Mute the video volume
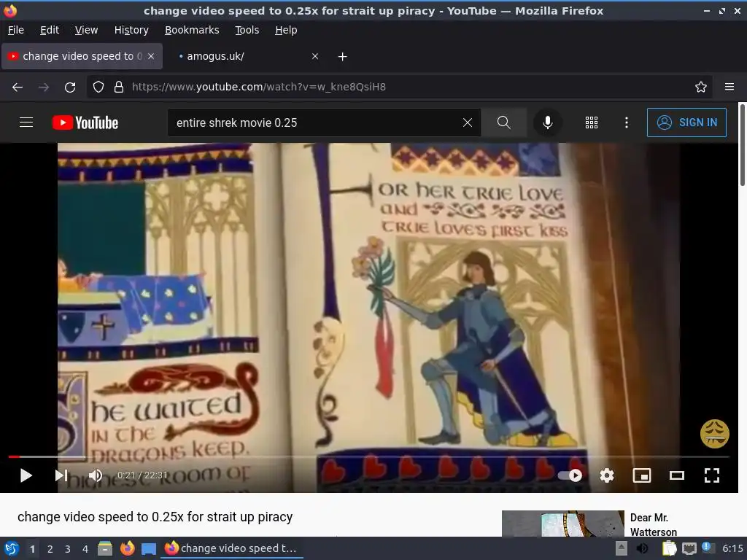747x560 pixels. pyautogui.click(x=96, y=475)
